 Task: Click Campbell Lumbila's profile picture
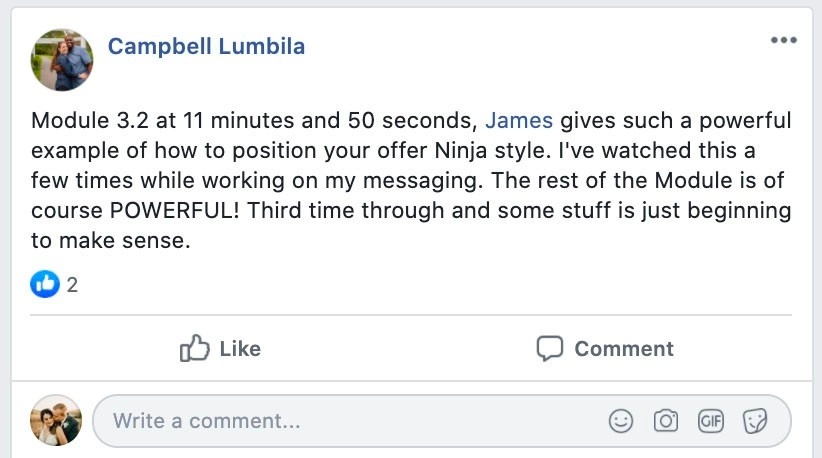pos(62,60)
